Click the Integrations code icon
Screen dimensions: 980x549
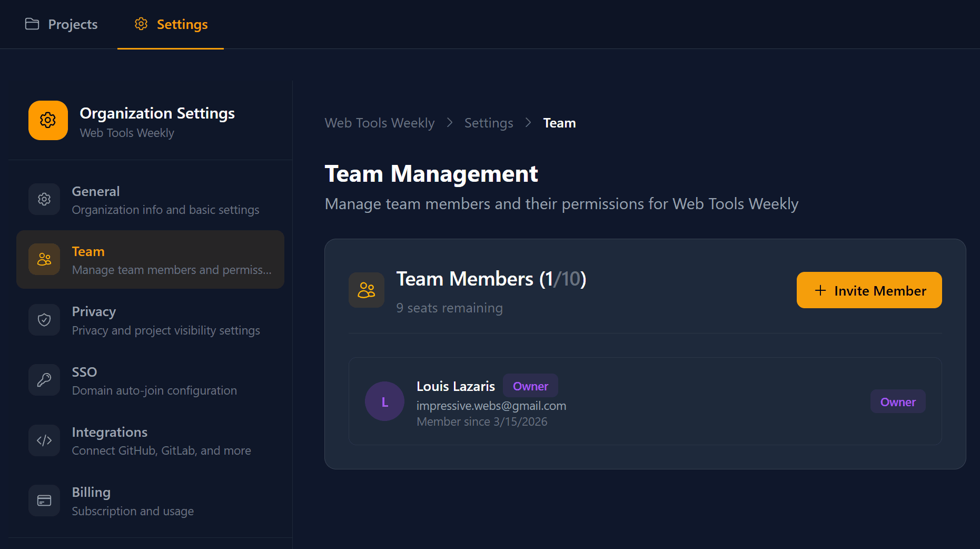[44, 440]
